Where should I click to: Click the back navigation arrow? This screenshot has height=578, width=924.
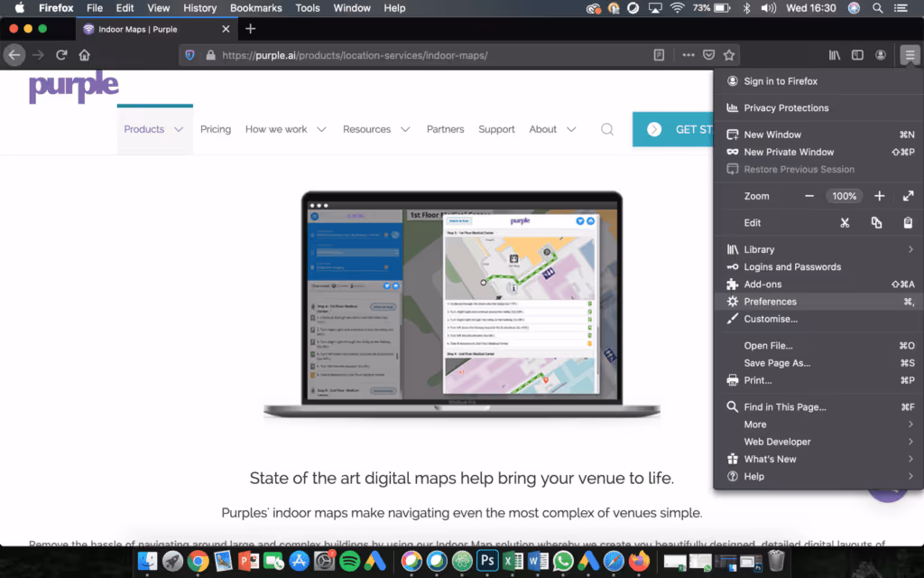14,55
